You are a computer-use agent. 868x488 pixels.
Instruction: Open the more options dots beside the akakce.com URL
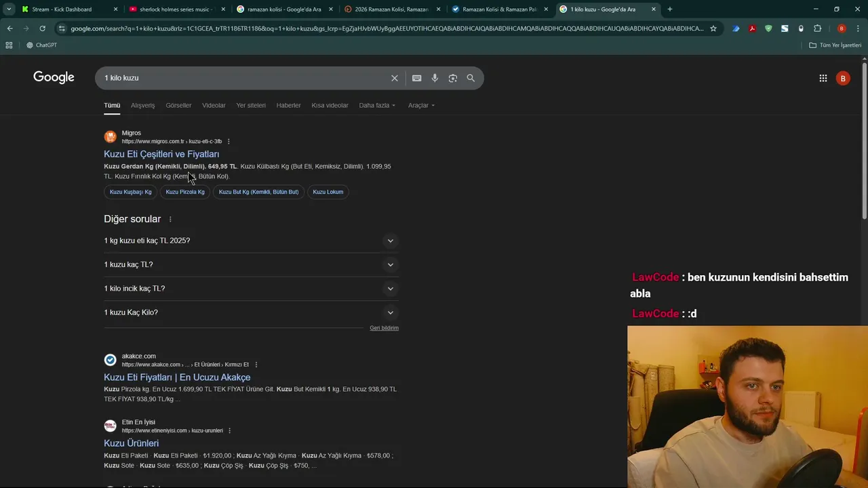point(256,365)
